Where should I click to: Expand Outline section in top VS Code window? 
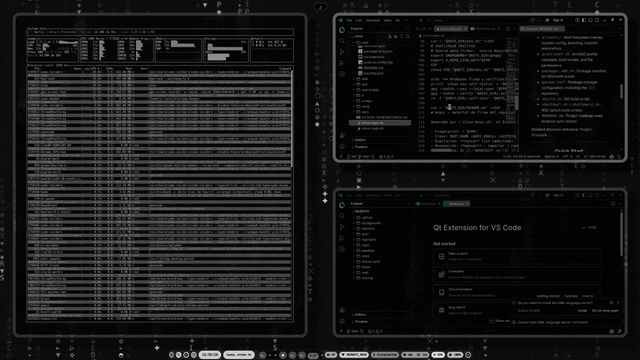click(379, 140)
